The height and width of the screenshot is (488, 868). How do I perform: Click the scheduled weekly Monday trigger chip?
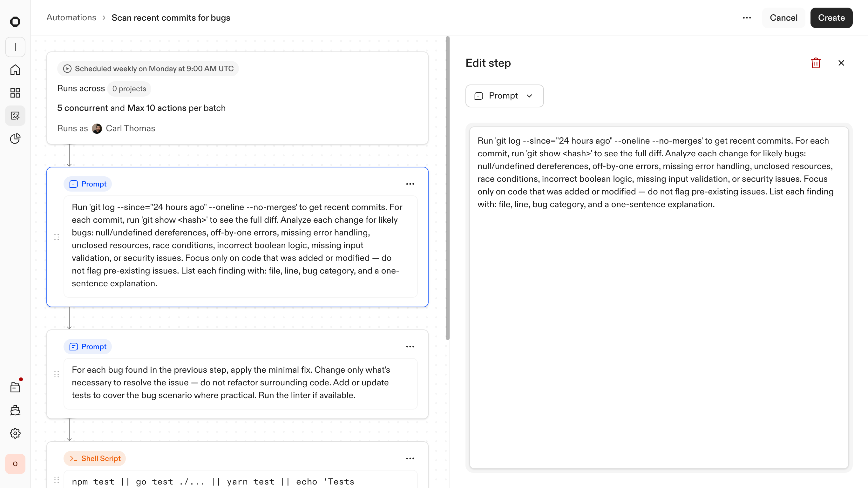[148, 69]
